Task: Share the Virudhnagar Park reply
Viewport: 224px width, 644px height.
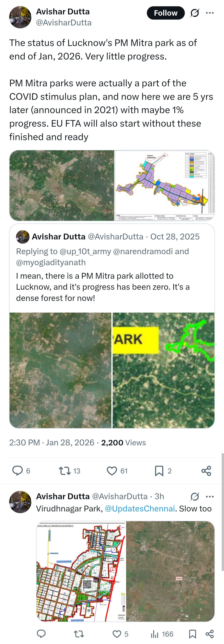Action: pos(209,634)
